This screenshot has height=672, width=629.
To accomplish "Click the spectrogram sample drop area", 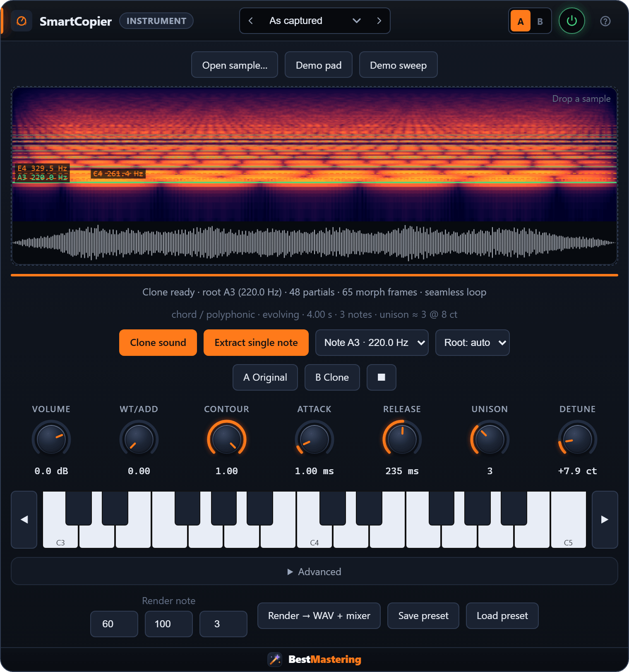I will [x=314, y=176].
